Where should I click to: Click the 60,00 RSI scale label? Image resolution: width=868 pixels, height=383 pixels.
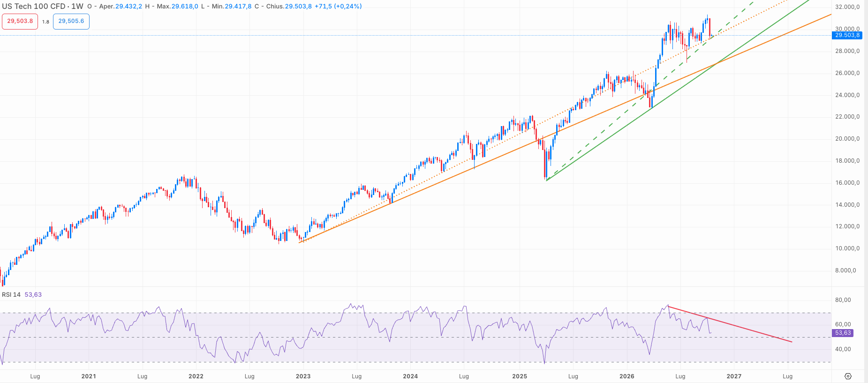point(843,324)
